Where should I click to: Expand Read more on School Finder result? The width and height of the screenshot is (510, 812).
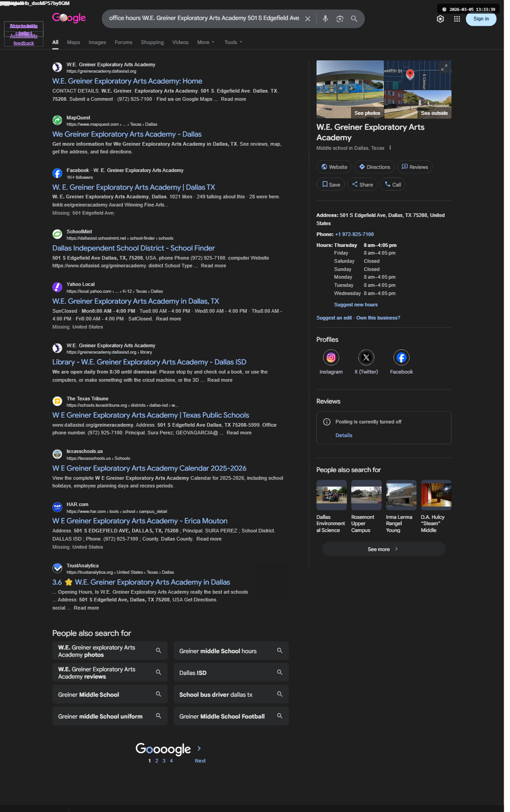coord(213,266)
